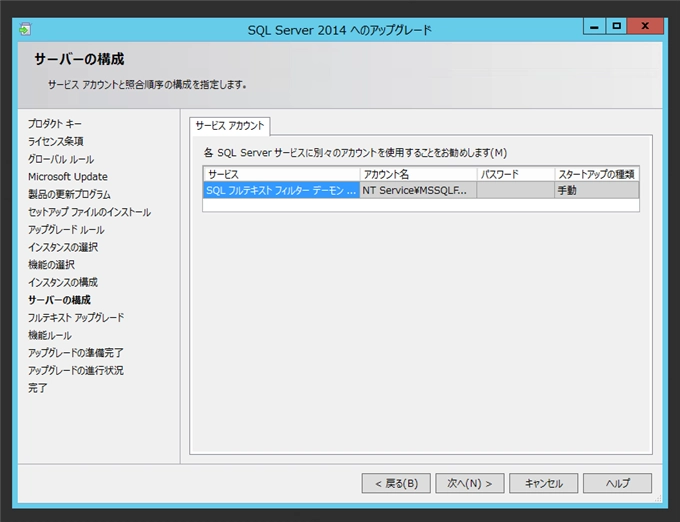Click 機能の選択 step in sidebar
Viewport: 680px width, 522px height.
[x=51, y=264]
